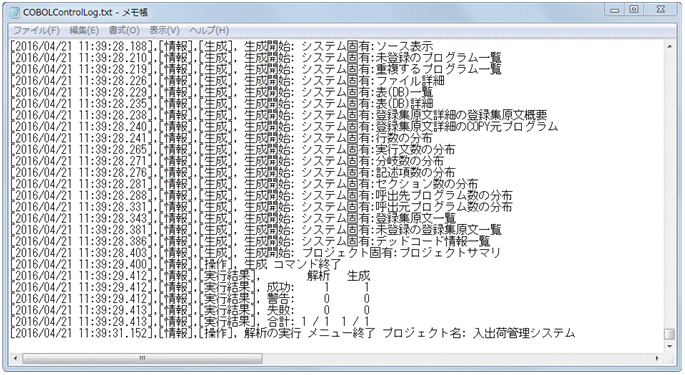Click the 行数の分布 log line
The image size is (685, 375).
(221, 138)
